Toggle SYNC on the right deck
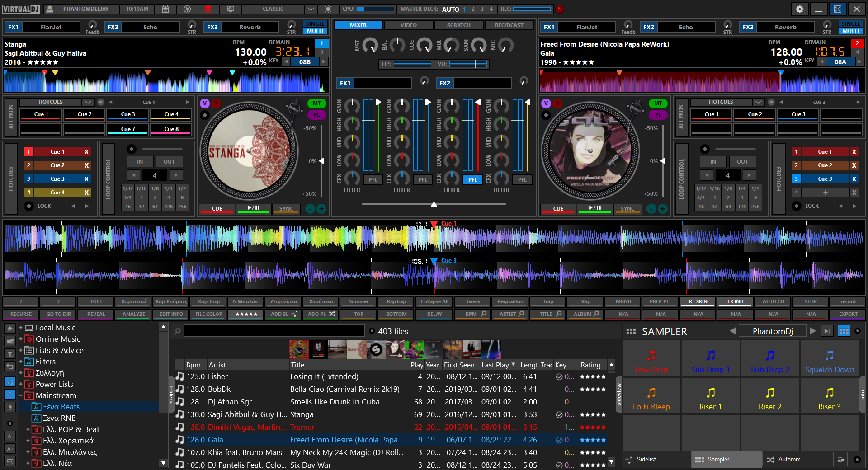The image size is (868, 470). (x=627, y=209)
